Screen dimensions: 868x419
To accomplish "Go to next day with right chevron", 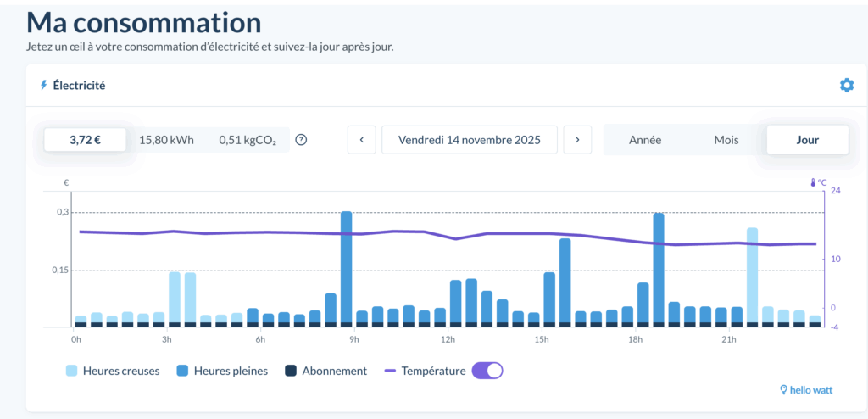I will point(577,140).
